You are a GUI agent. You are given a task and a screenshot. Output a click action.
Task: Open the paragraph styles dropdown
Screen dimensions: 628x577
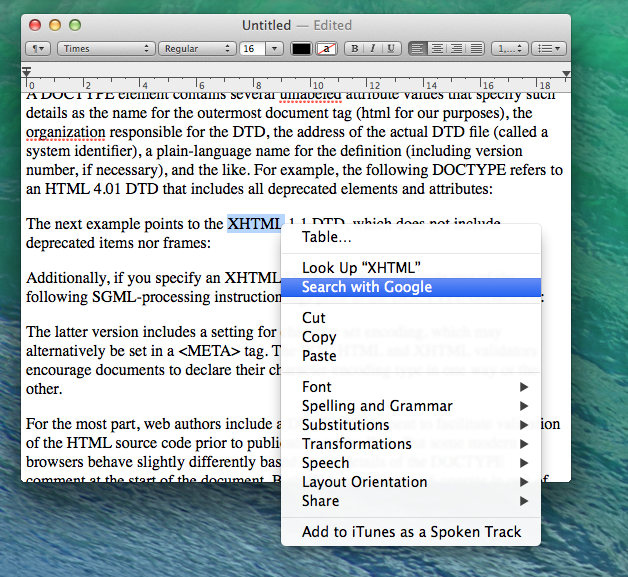[x=38, y=48]
